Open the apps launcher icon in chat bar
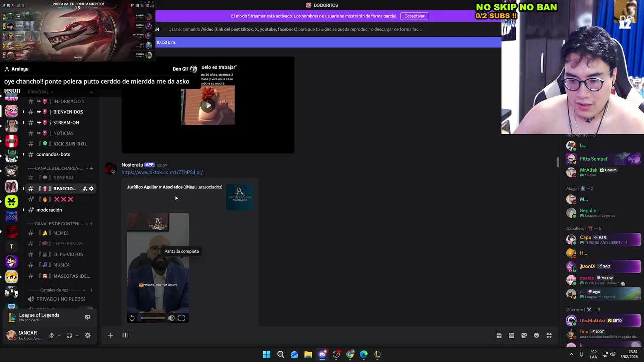 coord(549,335)
